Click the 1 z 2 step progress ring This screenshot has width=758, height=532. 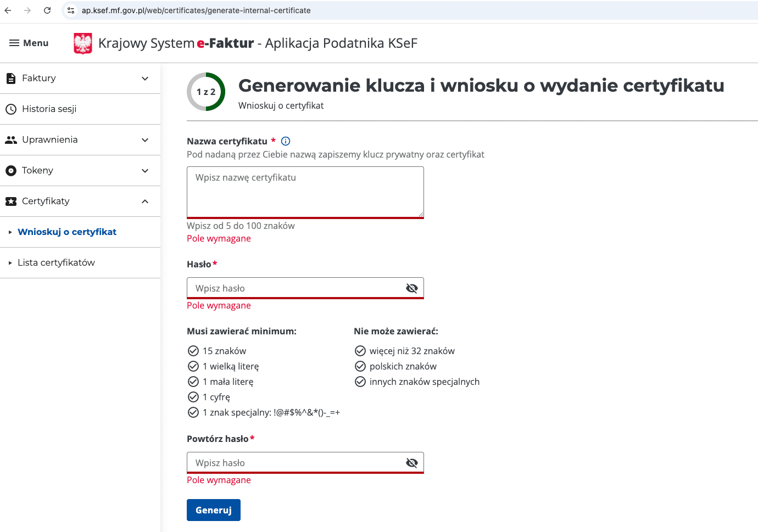pos(206,92)
